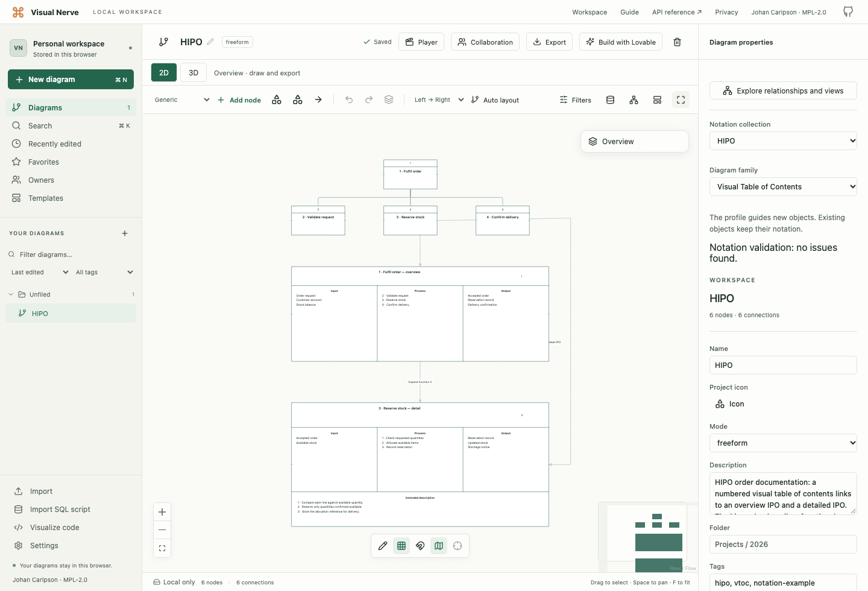Toggle fullscreen with the expand-corners icon
The height and width of the screenshot is (591, 868).
pos(681,100)
